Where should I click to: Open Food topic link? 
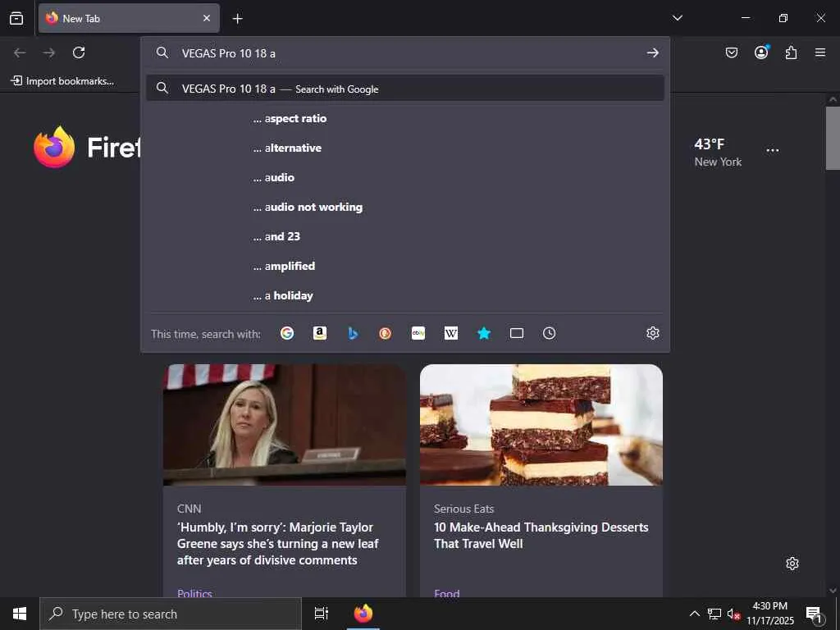tap(447, 593)
